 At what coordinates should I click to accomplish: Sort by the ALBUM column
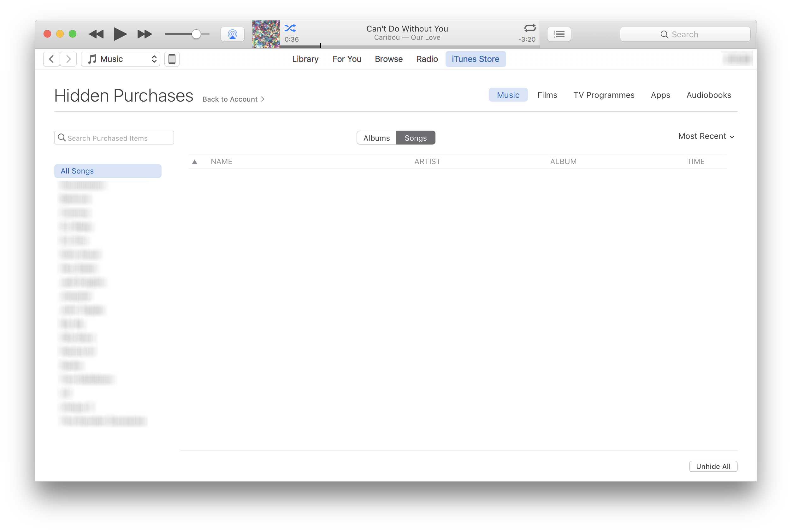(563, 162)
